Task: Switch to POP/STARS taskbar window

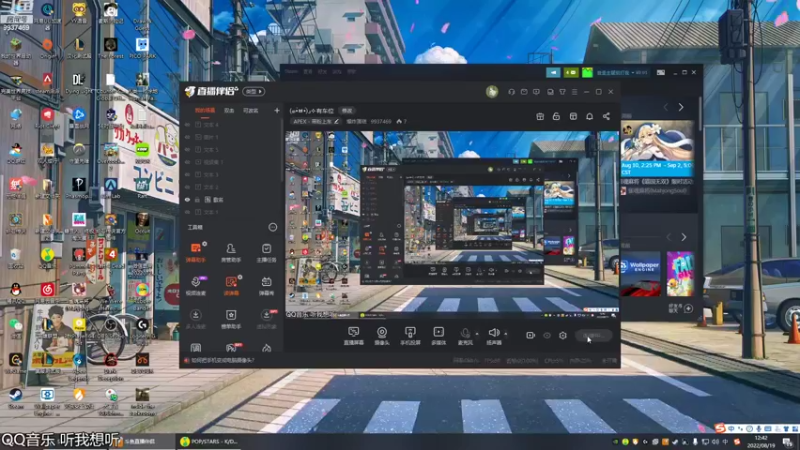Action: 210,441
